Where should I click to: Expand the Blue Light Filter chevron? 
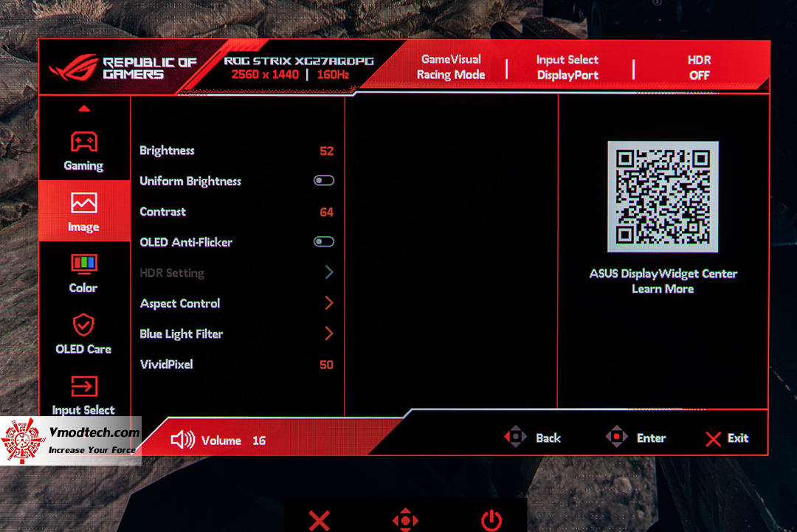coord(329,334)
